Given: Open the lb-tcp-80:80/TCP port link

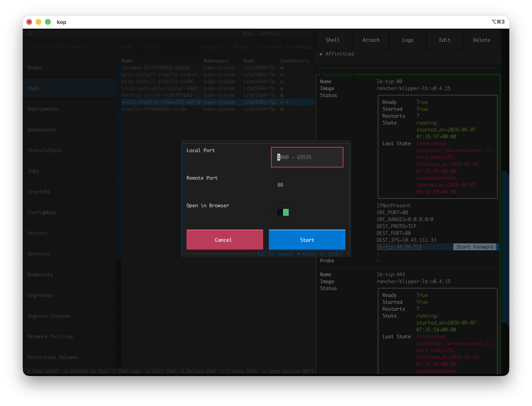Looking at the screenshot, I should click(x=399, y=247).
